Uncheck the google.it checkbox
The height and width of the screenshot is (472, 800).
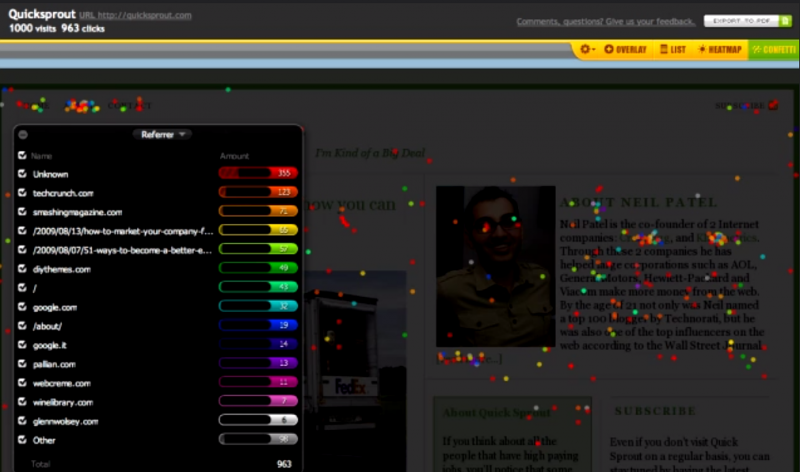pos(22,344)
